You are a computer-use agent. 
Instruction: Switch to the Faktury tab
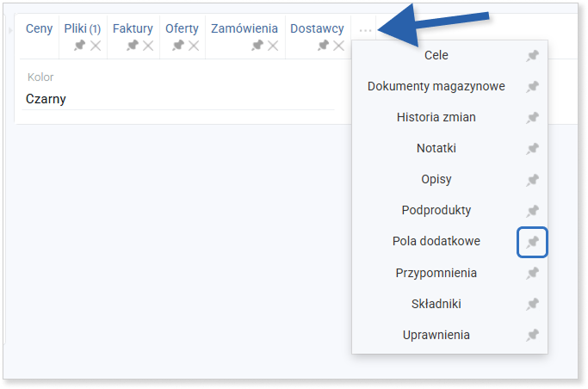pos(133,28)
